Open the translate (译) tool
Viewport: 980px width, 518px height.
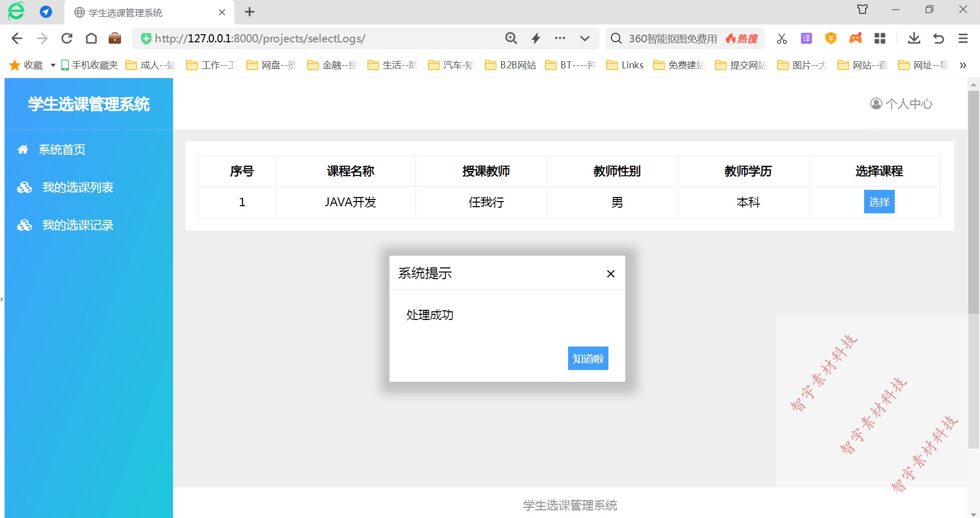[806, 38]
